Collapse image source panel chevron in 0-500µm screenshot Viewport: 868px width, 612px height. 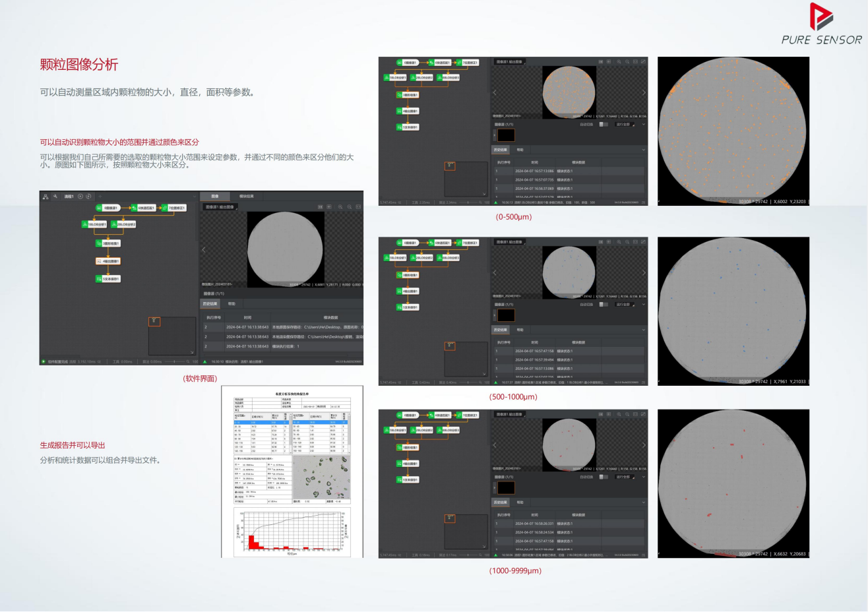tap(643, 124)
